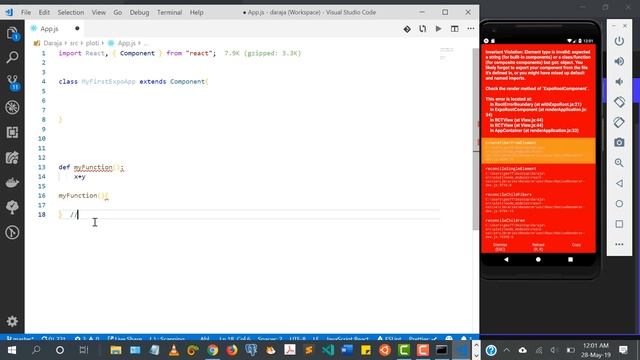Viewport: 640px width, 360px height.
Task: Expand the ploti breadcrumb
Action: [92, 43]
